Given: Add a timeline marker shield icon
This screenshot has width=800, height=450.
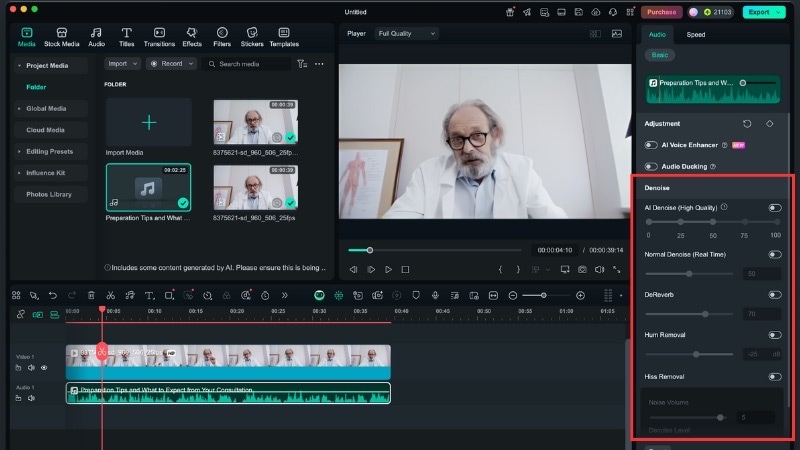Looking at the screenshot, I should 416,295.
